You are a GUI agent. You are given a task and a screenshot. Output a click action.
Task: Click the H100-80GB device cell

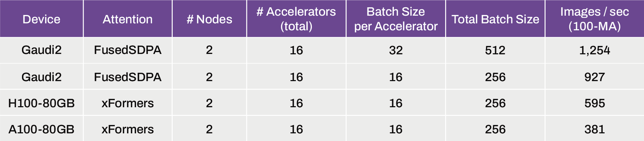click(42, 103)
